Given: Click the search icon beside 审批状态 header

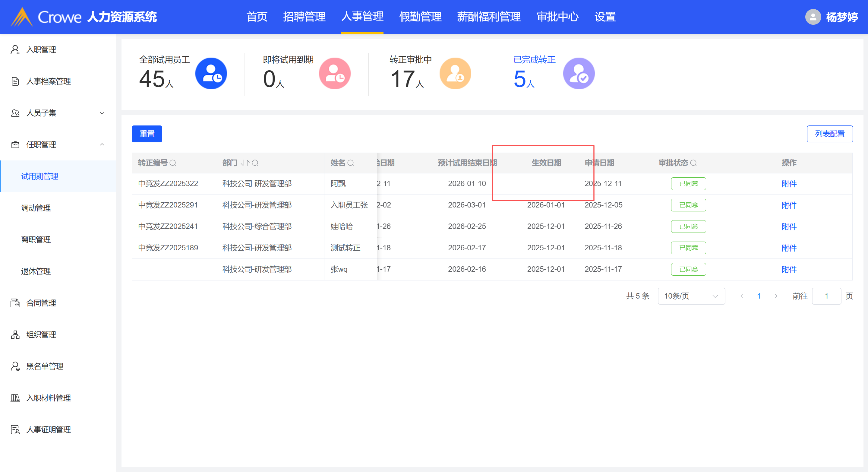Looking at the screenshot, I should click(x=693, y=163).
